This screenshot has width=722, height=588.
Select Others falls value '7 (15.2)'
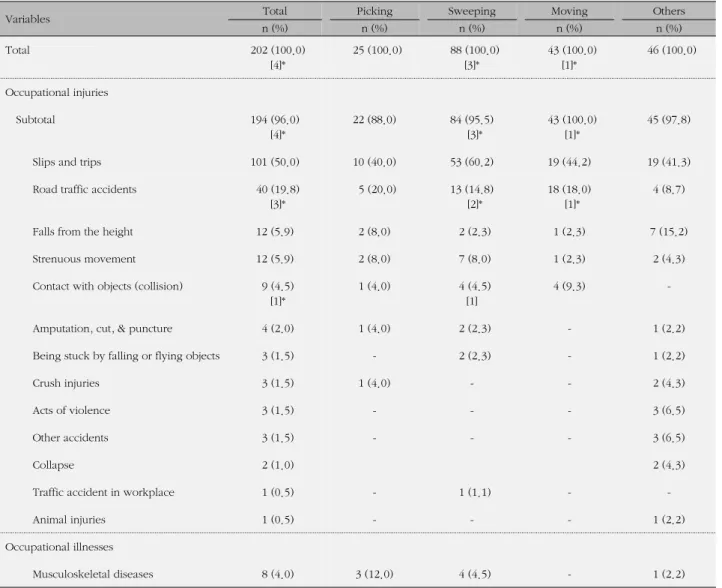tap(669, 232)
